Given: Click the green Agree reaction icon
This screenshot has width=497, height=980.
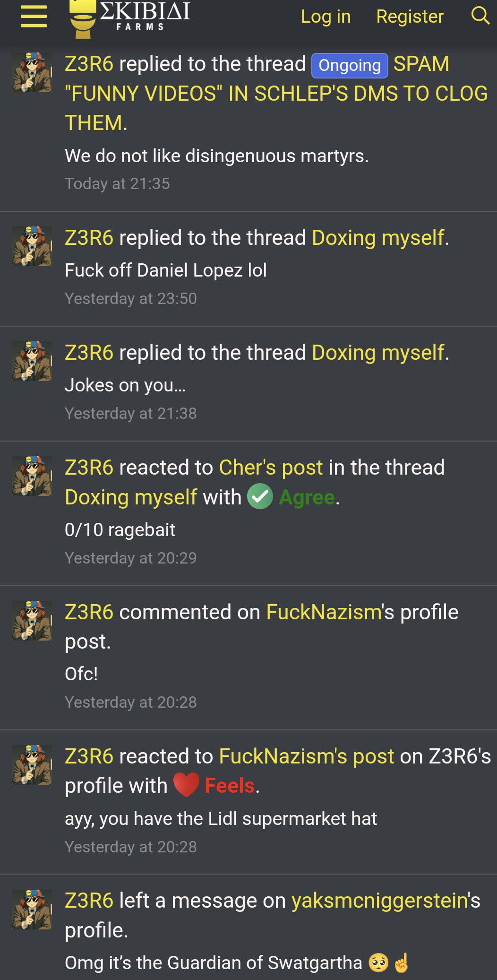Looking at the screenshot, I should [x=260, y=496].
